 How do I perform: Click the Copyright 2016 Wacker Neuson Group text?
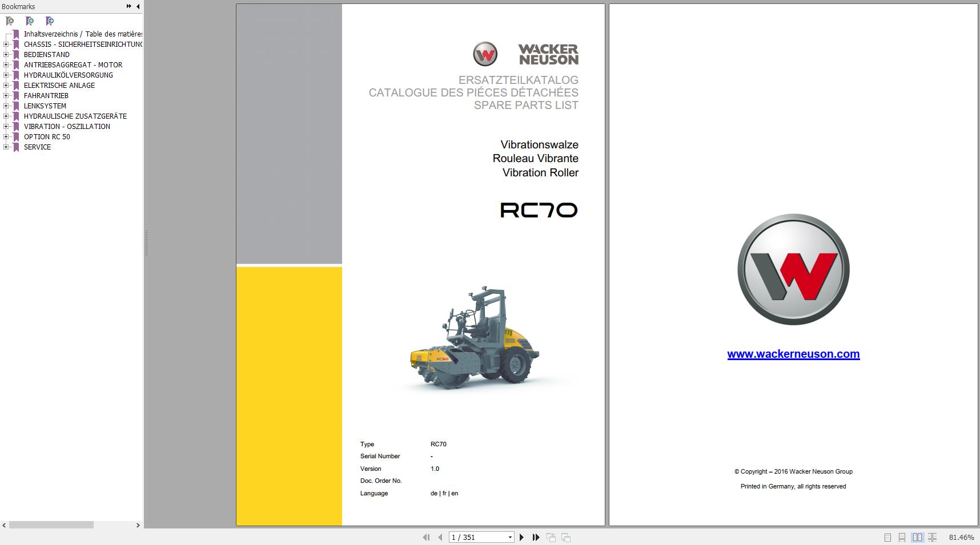pos(793,471)
